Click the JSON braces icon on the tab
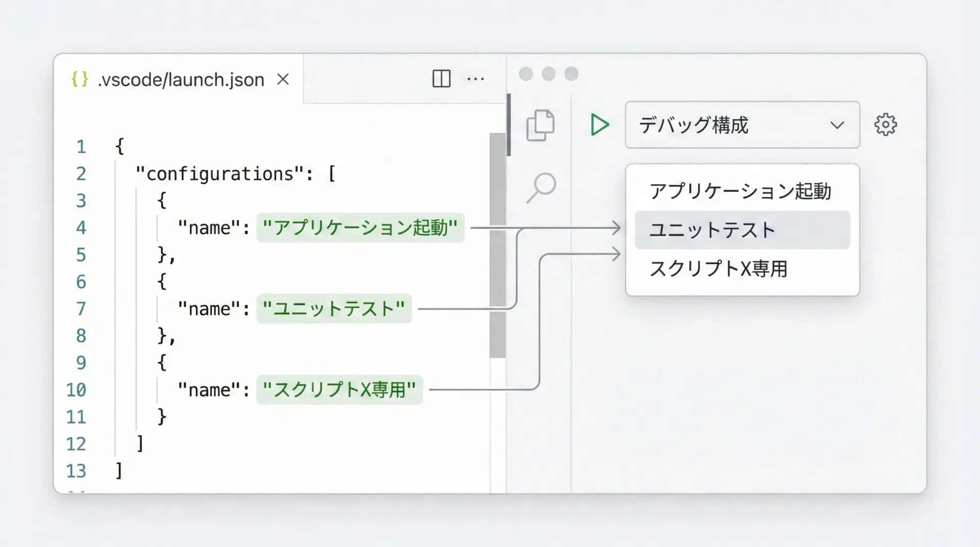 tap(80, 79)
